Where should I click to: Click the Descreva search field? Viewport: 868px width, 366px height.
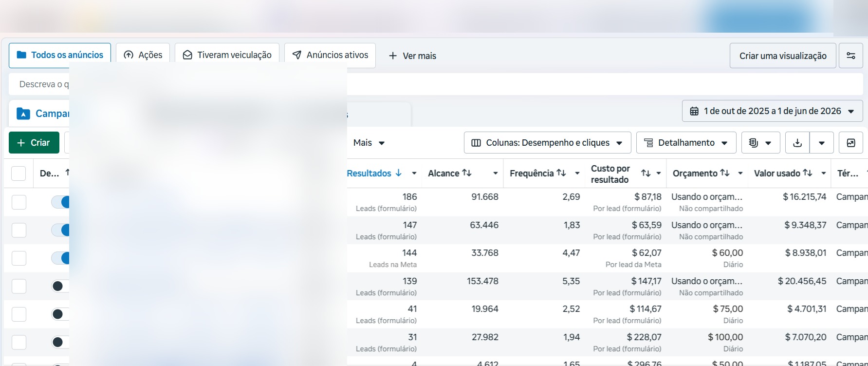click(x=436, y=84)
